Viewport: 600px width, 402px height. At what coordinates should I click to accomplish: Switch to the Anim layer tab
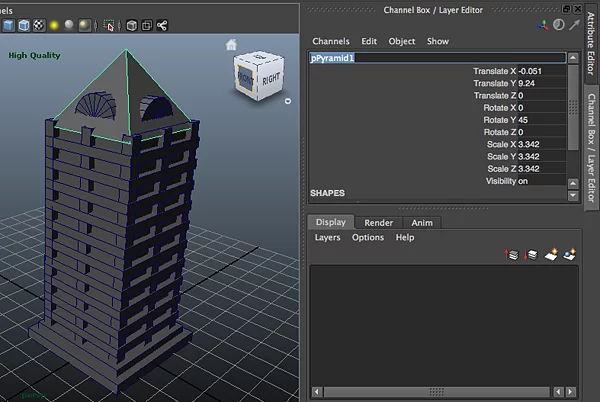coord(422,223)
